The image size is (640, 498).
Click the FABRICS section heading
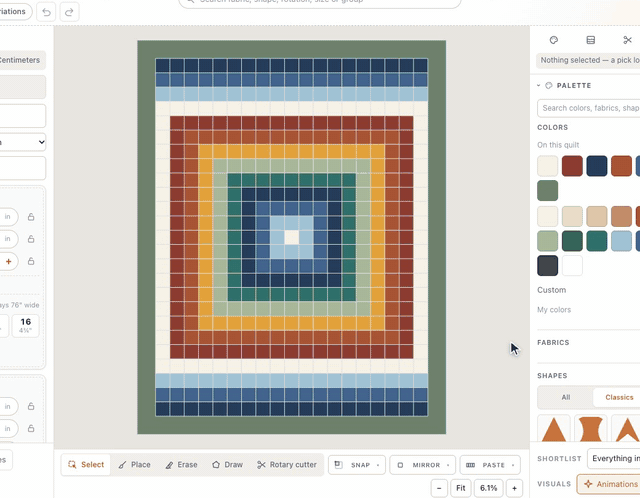click(553, 342)
